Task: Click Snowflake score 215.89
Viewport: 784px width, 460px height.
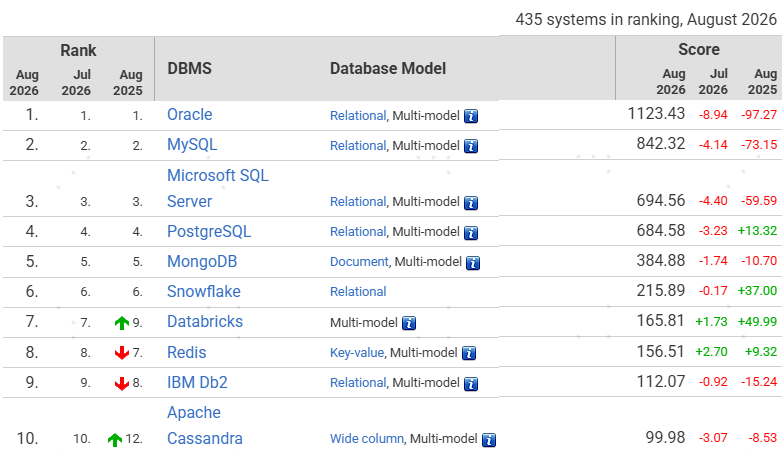Action: point(660,290)
